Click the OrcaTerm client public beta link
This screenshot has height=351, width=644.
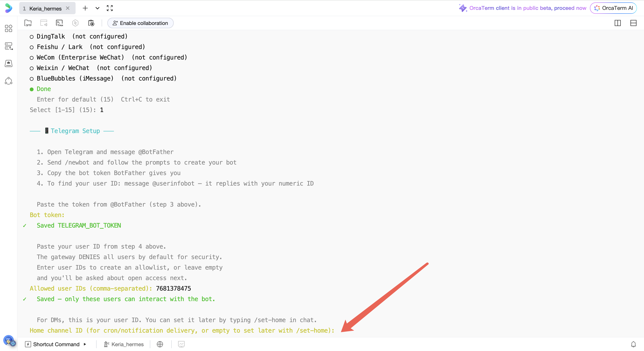point(527,8)
